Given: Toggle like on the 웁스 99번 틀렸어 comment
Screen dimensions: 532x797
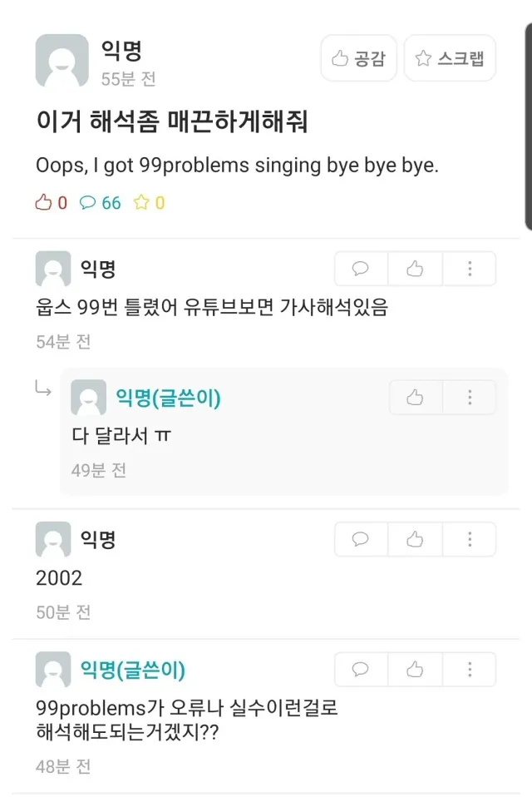Looking at the screenshot, I should click(415, 268).
